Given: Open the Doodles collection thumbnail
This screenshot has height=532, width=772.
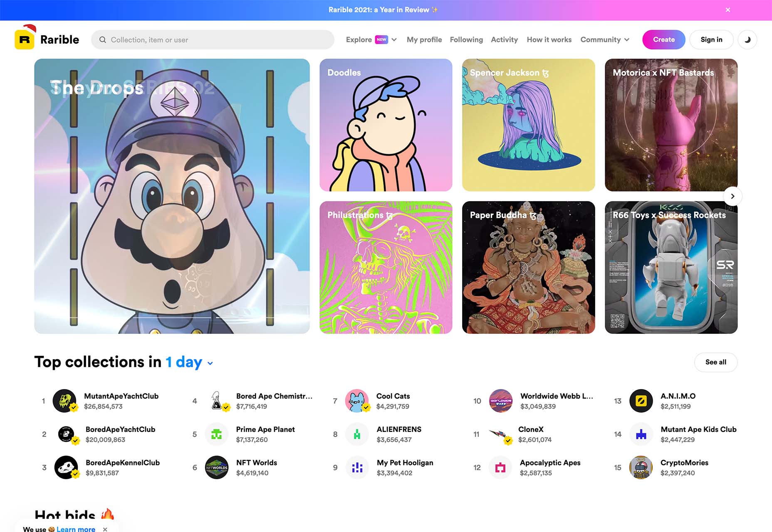Looking at the screenshot, I should coord(386,125).
